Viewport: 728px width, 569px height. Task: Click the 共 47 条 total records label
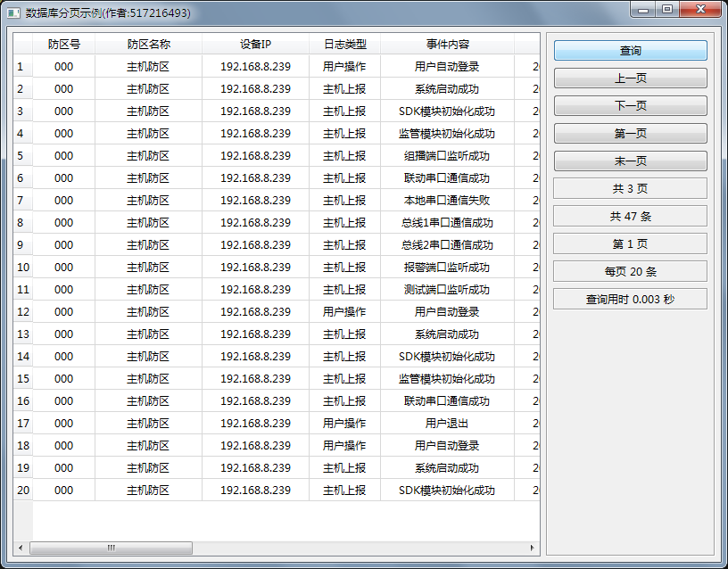(x=630, y=217)
